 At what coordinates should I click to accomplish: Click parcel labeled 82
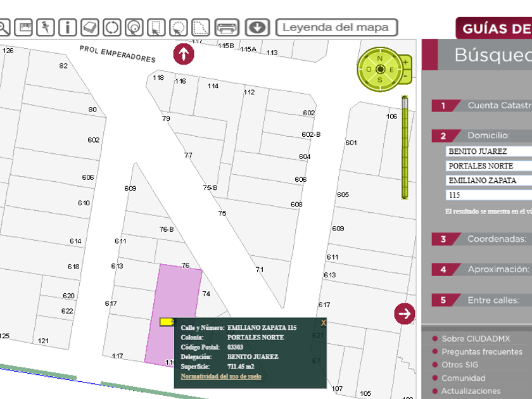[x=63, y=66]
